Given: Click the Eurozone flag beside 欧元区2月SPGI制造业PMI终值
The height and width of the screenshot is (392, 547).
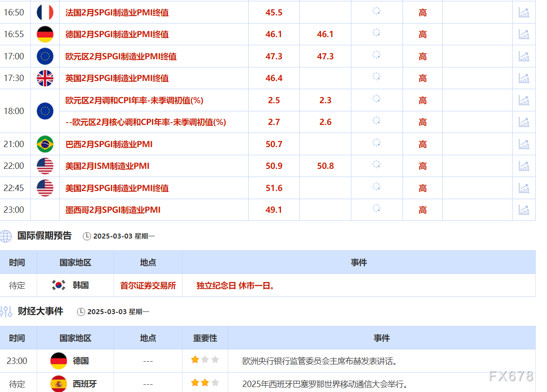Looking at the screenshot, I should point(45,56).
